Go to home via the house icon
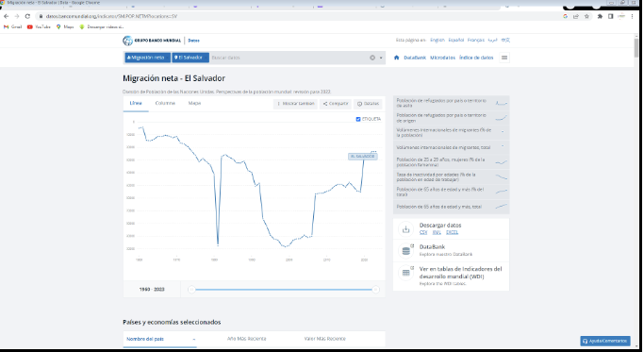Viewport: 644px width, 352px height. coord(396,58)
